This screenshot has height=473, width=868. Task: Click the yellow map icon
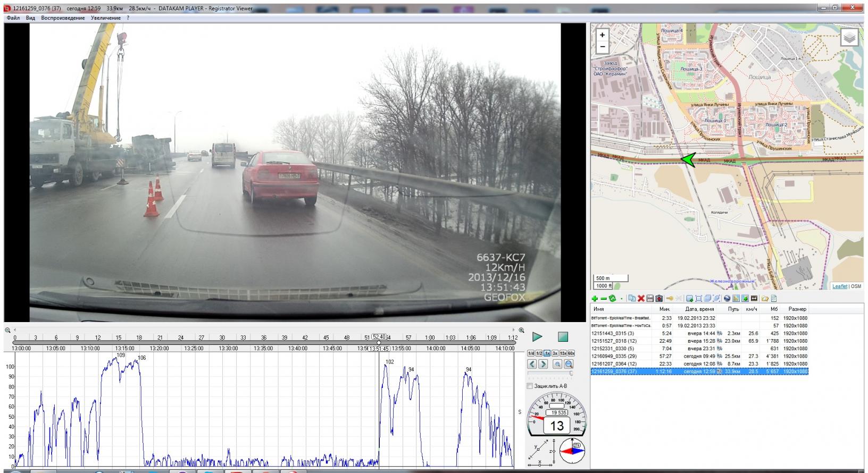point(736,299)
